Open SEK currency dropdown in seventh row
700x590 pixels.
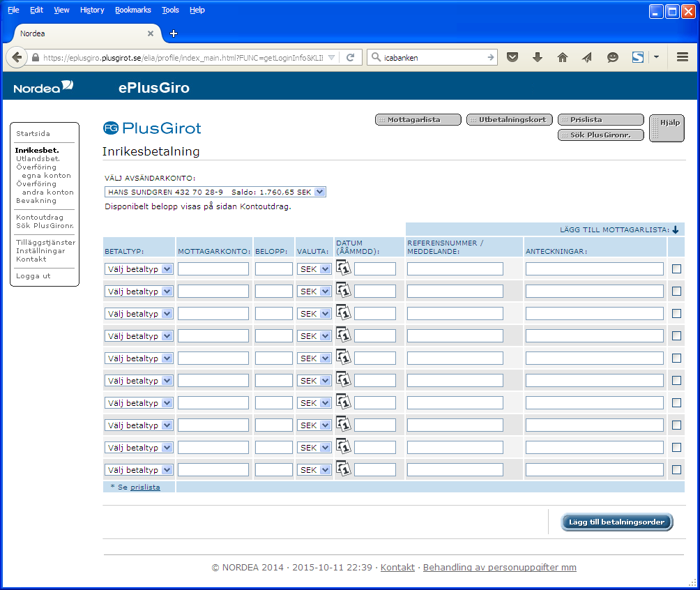point(314,403)
